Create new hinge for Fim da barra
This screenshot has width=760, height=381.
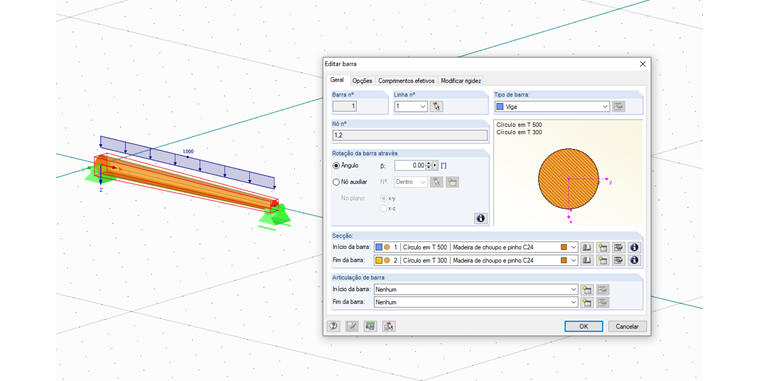click(587, 302)
